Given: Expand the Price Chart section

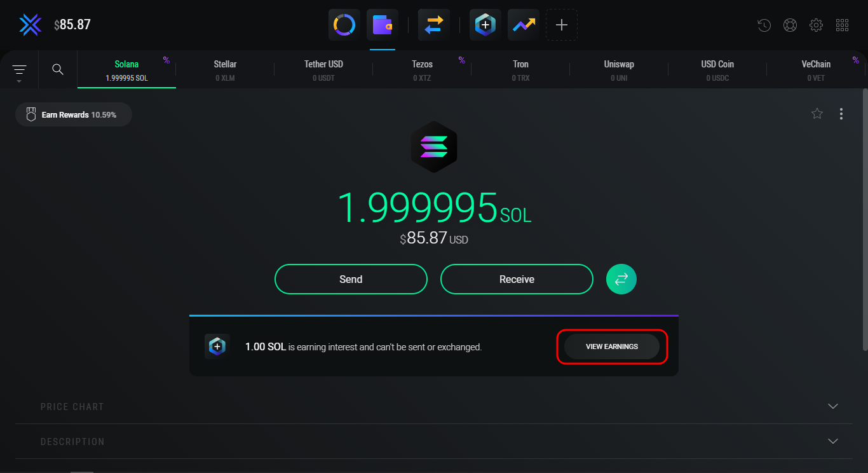Looking at the screenshot, I should tap(832, 406).
